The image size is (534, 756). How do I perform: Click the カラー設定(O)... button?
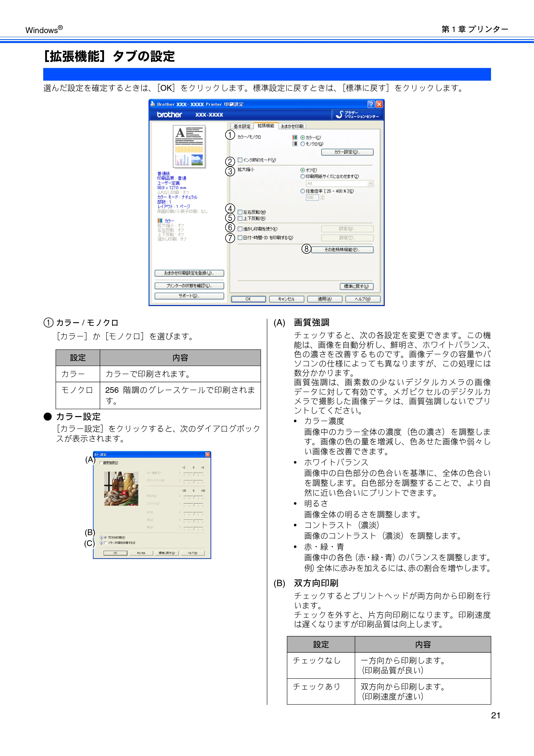tap(347, 152)
